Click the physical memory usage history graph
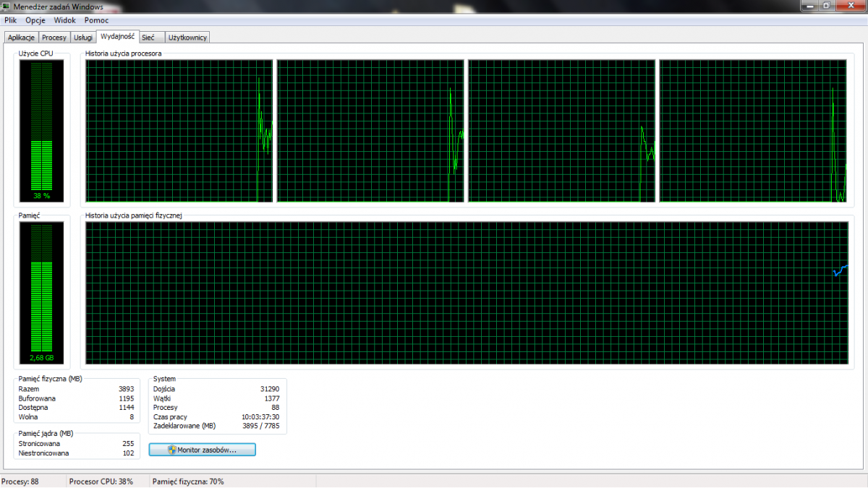868x488 pixels. [467, 293]
